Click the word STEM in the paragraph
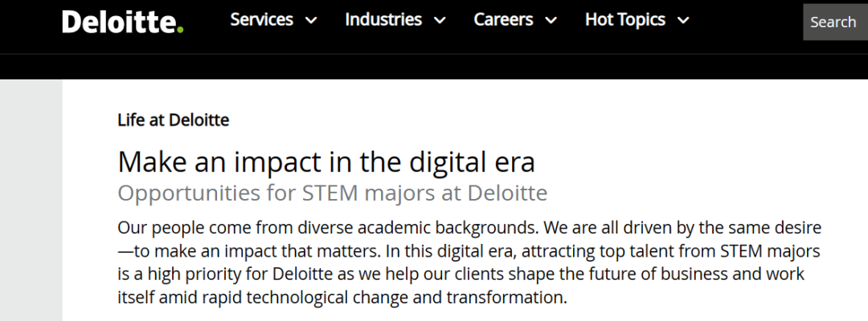868x321 pixels. 741,251
